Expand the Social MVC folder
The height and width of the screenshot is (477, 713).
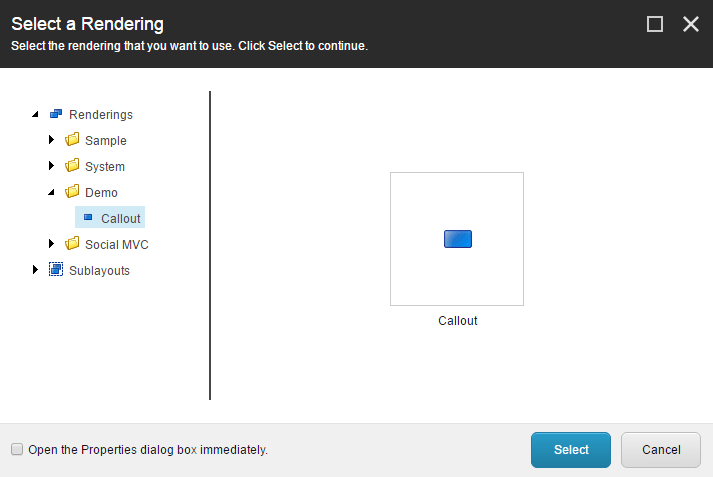tap(52, 244)
